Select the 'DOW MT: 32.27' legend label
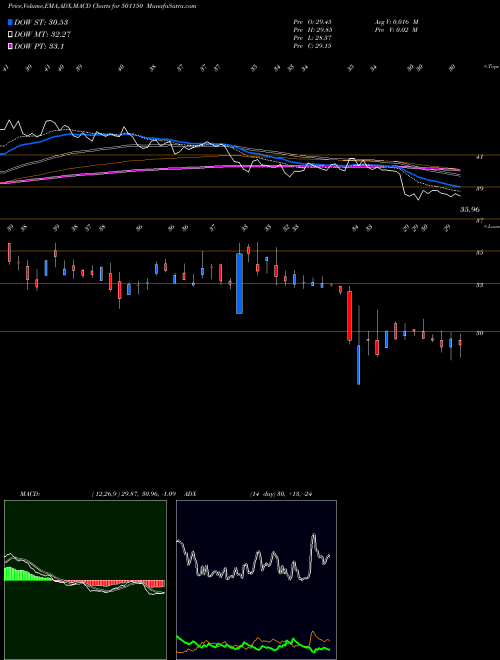 click(x=43, y=35)
